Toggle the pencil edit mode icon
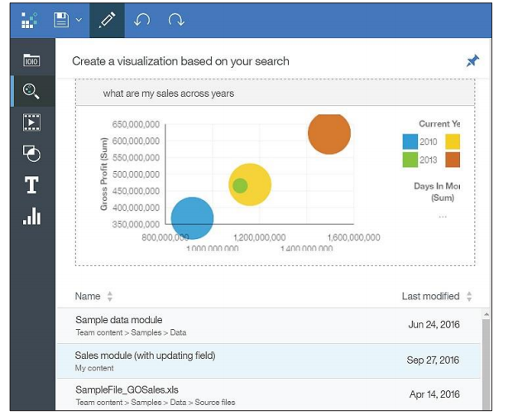Image resolution: width=508 pixels, height=420 pixels. coord(107,20)
